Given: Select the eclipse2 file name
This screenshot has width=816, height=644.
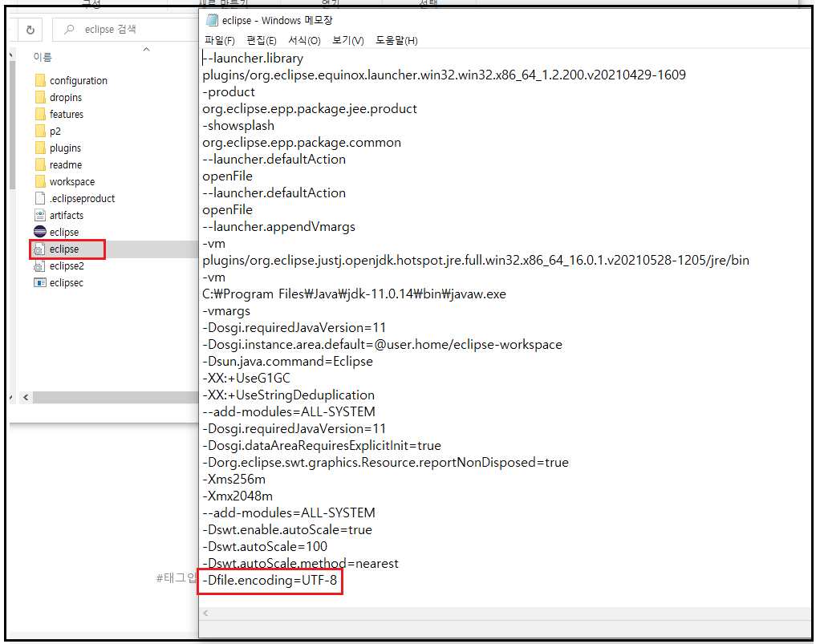Looking at the screenshot, I should tap(67, 265).
